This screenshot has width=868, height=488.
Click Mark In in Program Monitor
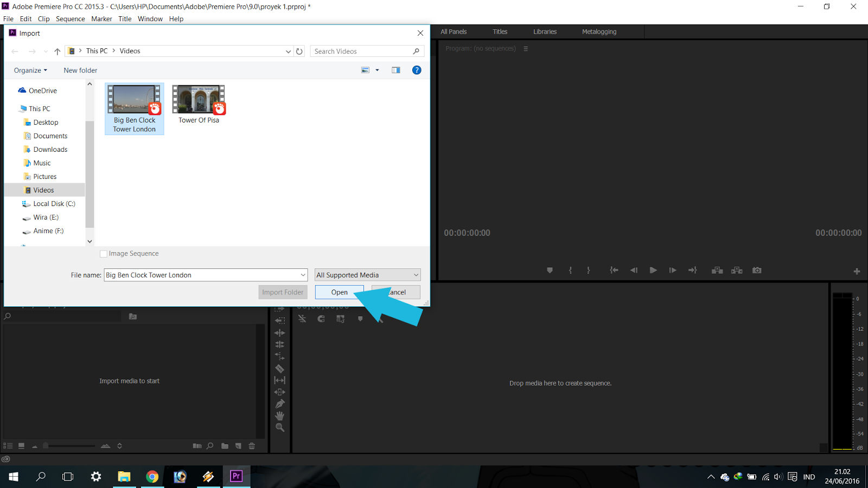click(x=570, y=270)
